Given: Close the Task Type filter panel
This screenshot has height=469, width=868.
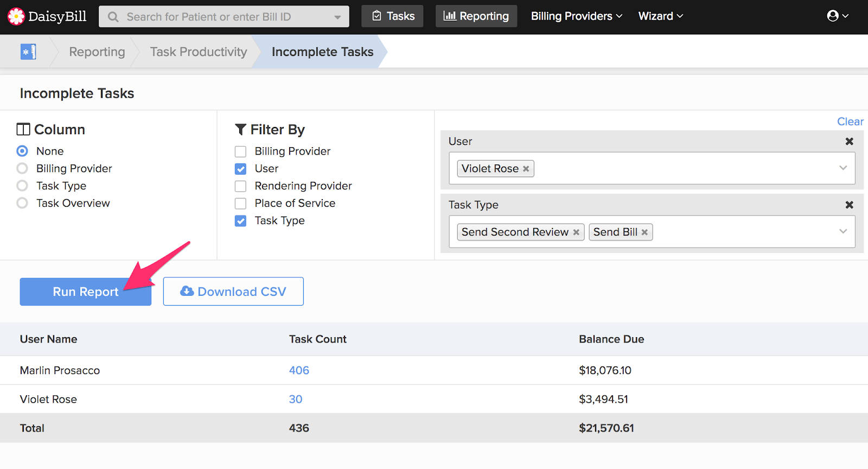Looking at the screenshot, I should (x=849, y=205).
